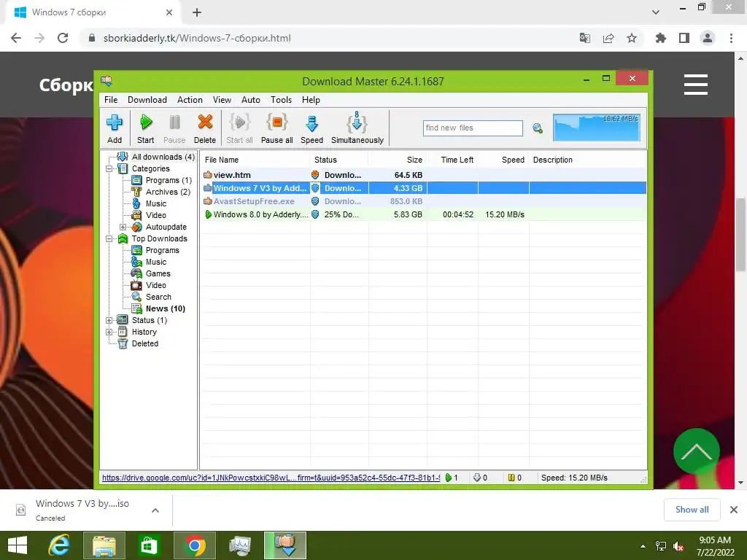The height and width of the screenshot is (560, 747).
Task: Open dropdown arrow for Windows 7 V3 download item
Action: tap(155, 510)
